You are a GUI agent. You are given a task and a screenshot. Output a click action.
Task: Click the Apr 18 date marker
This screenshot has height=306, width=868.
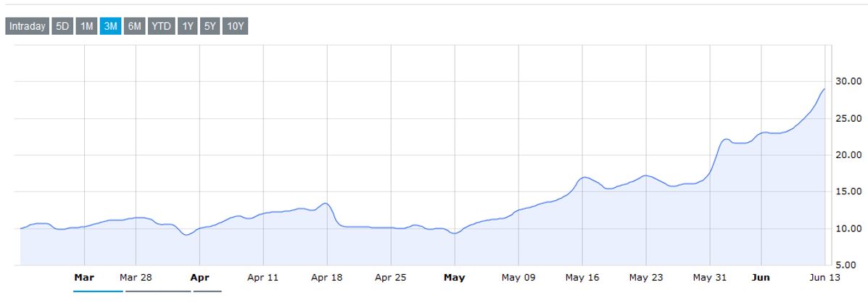(327, 277)
